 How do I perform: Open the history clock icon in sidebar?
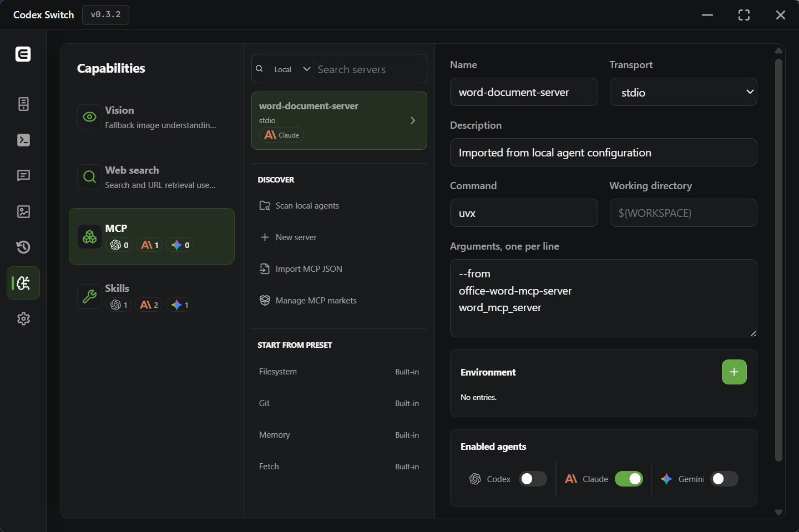(23, 247)
